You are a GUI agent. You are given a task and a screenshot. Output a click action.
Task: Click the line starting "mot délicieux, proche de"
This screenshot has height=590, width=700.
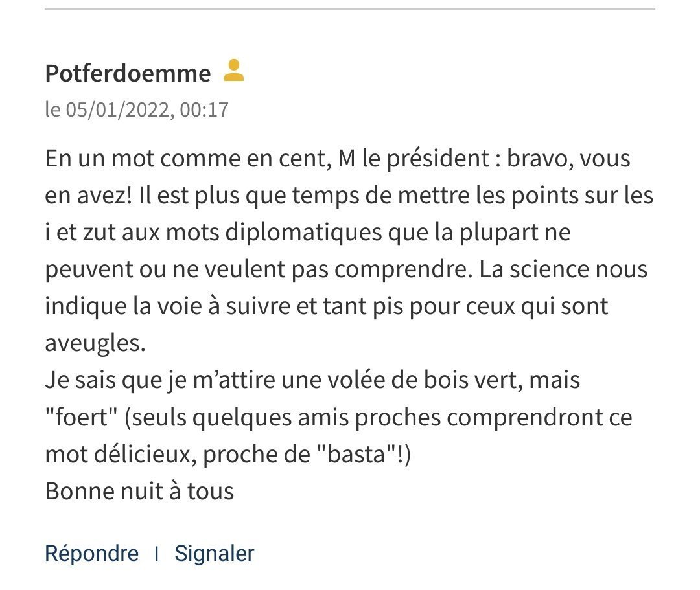tap(227, 455)
